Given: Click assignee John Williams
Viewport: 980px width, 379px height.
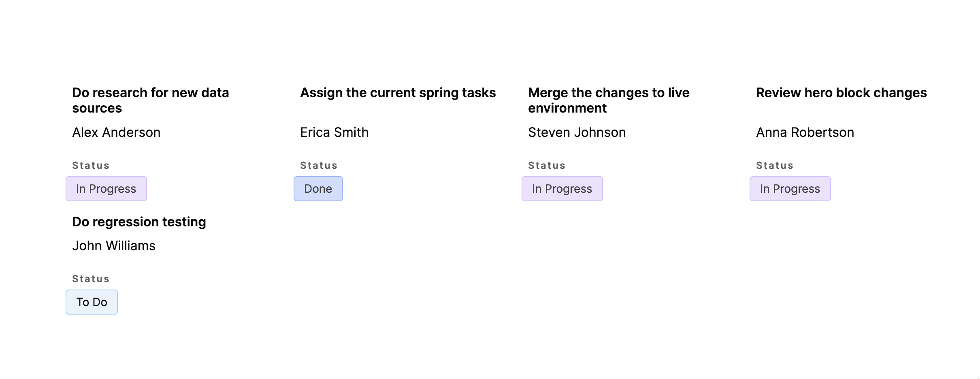Looking at the screenshot, I should tap(113, 245).
